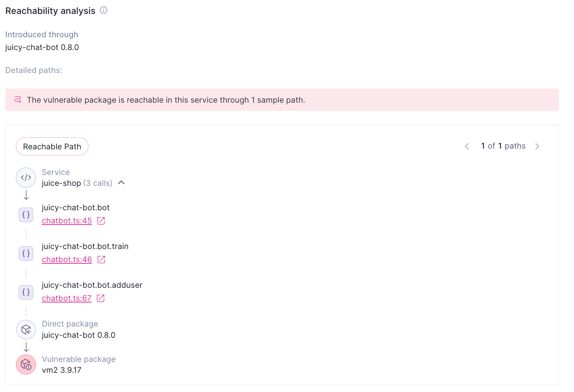Open the chatbot.ts:45 link

(67, 221)
